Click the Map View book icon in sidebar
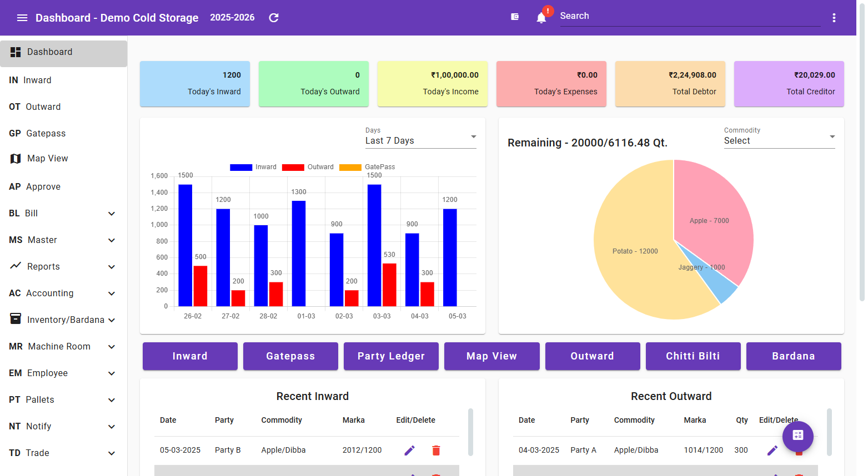Screen dimensions: 868x476 [15, 159]
